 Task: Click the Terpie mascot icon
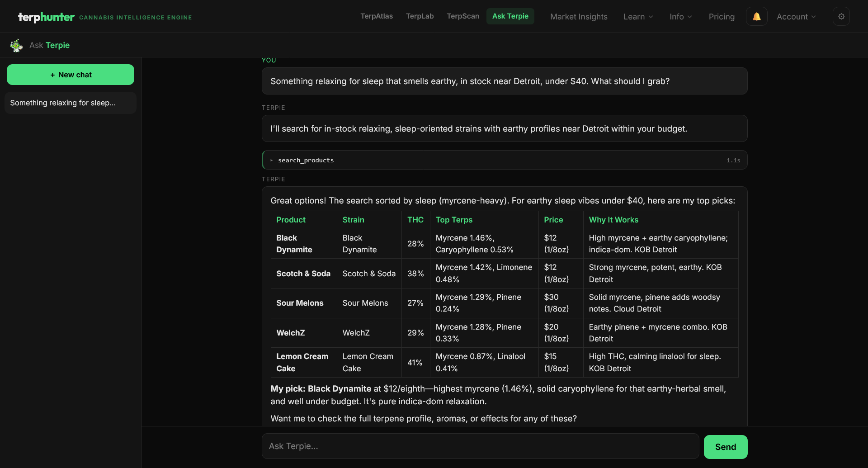(16, 45)
